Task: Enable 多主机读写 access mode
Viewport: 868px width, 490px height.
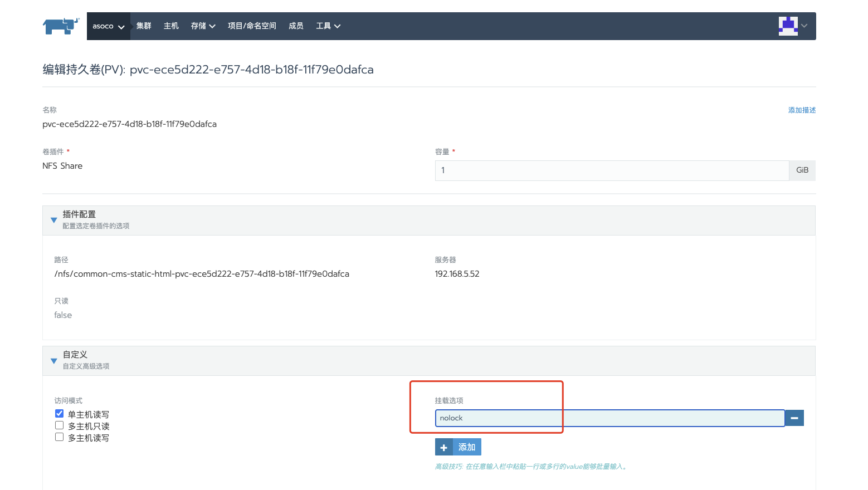Action: 59,437
